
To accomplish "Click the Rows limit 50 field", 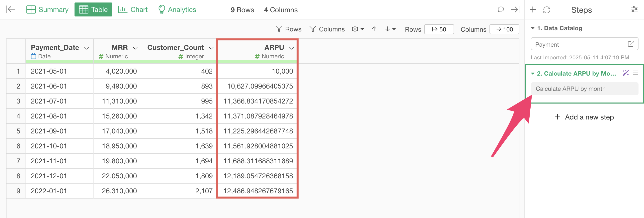I will click(439, 29).
